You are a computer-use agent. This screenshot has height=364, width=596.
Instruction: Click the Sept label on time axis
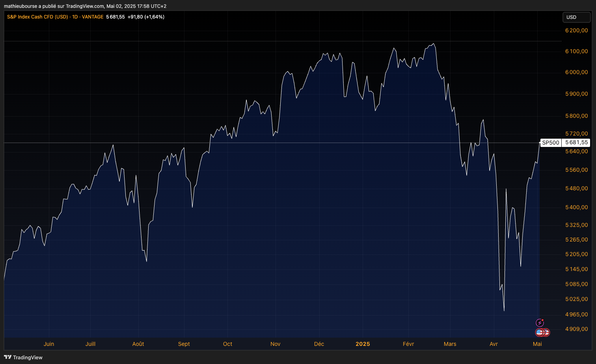point(184,344)
